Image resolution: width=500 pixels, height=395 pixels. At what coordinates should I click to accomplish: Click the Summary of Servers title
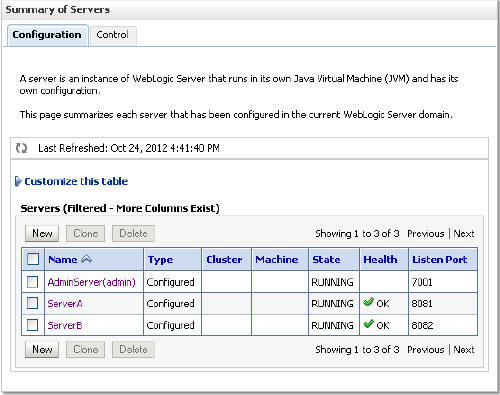pyautogui.click(x=58, y=10)
